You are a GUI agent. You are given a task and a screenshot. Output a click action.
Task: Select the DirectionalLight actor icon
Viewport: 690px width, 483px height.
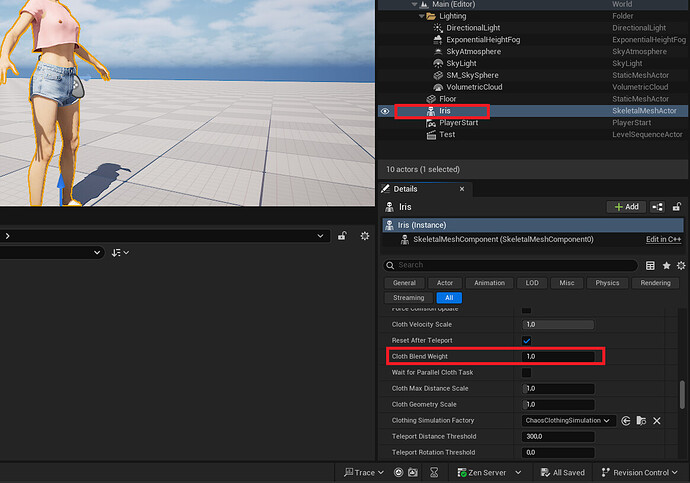pos(438,28)
